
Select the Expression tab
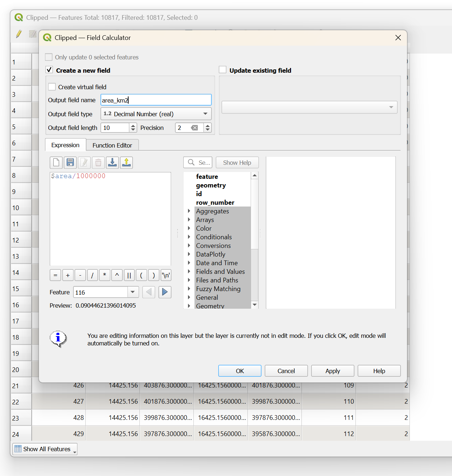(65, 145)
